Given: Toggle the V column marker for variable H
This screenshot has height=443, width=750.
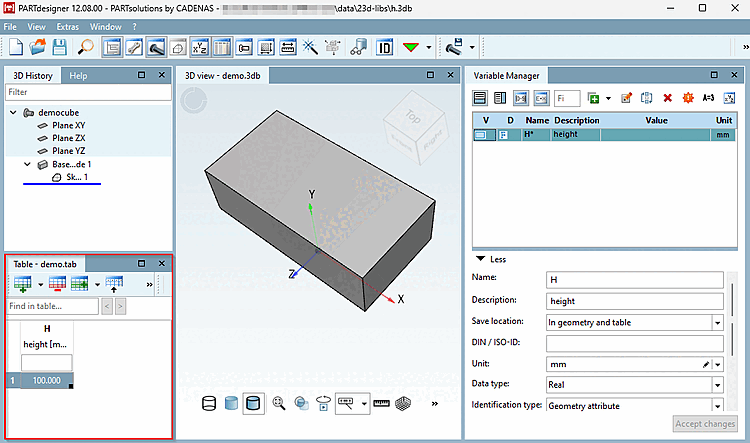Looking at the screenshot, I should click(482, 134).
